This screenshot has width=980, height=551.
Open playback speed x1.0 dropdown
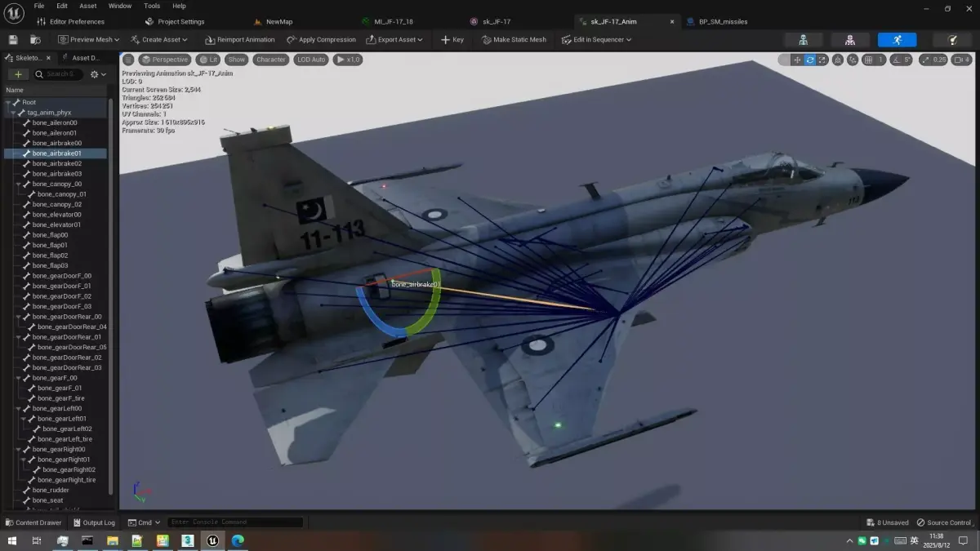348,60
